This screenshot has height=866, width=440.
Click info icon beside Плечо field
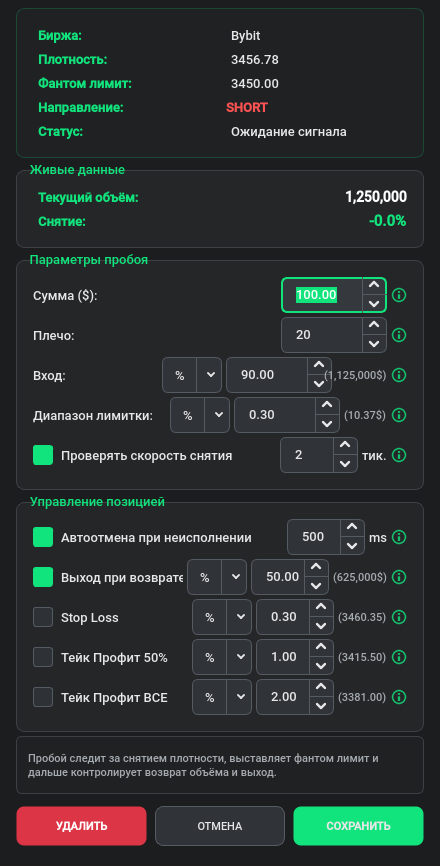[399, 335]
